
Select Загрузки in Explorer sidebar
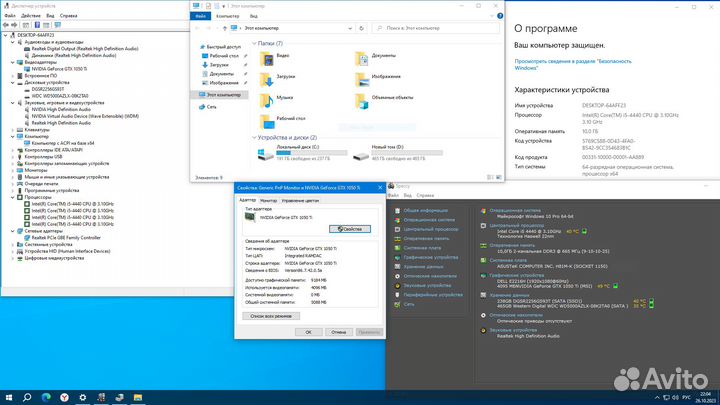(219, 65)
